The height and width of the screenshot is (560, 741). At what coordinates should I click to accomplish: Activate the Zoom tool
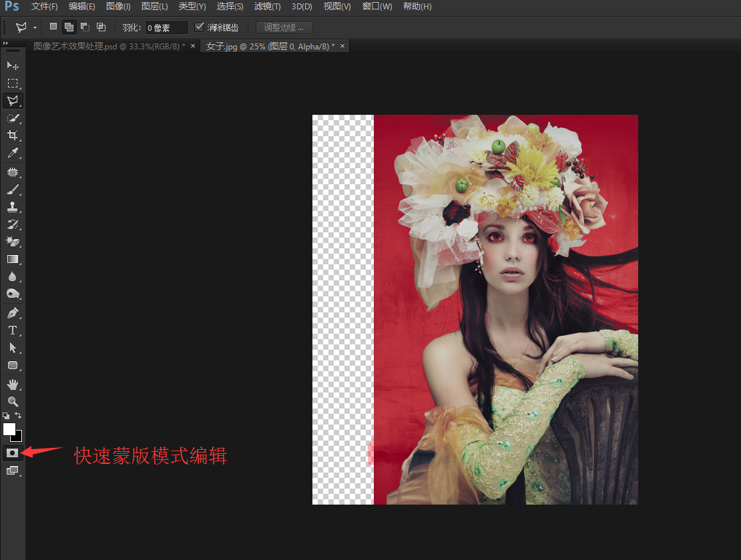(x=13, y=401)
